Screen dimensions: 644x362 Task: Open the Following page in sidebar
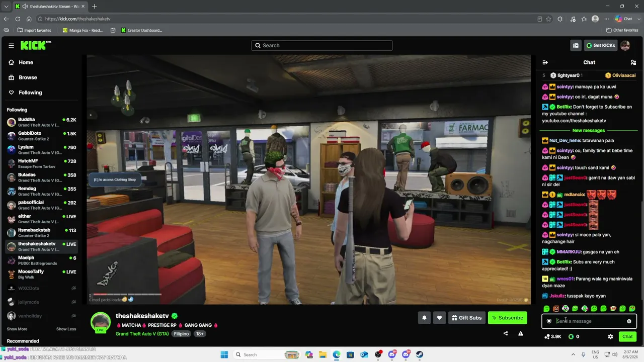pos(25,93)
